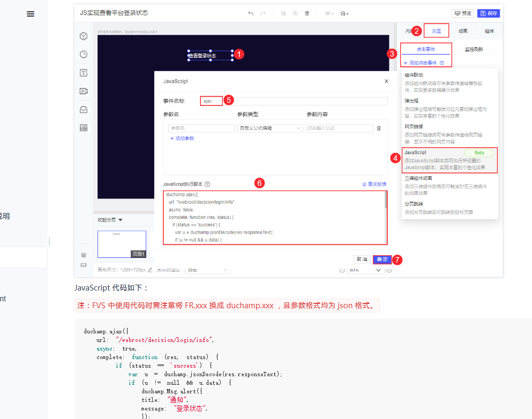Select the 页面1 page thumbnail

tap(122, 245)
